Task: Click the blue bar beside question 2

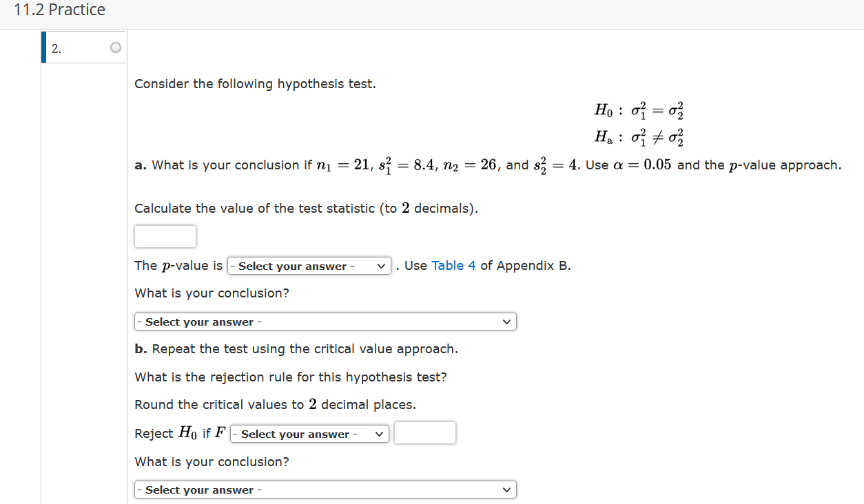Action: pyautogui.click(x=43, y=47)
